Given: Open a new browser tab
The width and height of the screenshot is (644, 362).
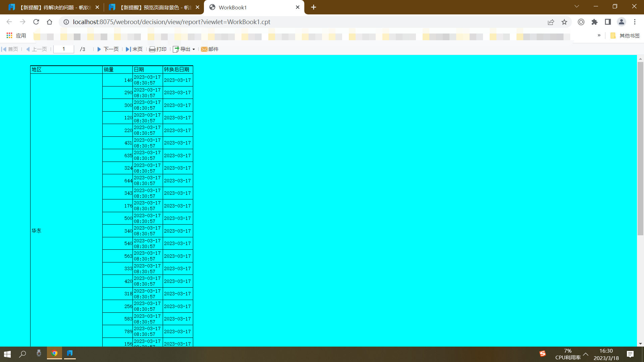Looking at the screenshot, I should pyautogui.click(x=314, y=7).
